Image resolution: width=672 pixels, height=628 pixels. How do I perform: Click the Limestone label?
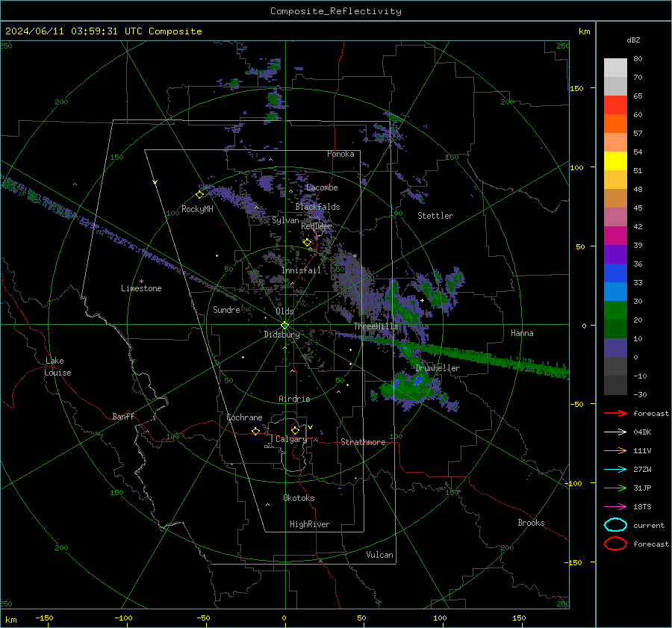[x=141, y=288]
